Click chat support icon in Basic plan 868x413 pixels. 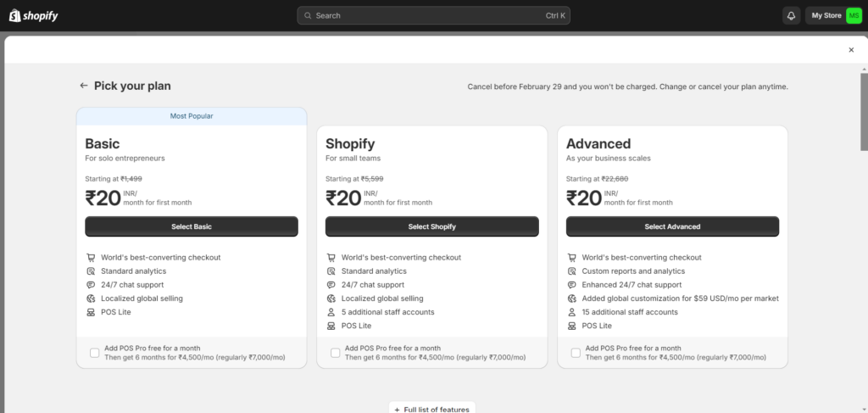[91, 285]
